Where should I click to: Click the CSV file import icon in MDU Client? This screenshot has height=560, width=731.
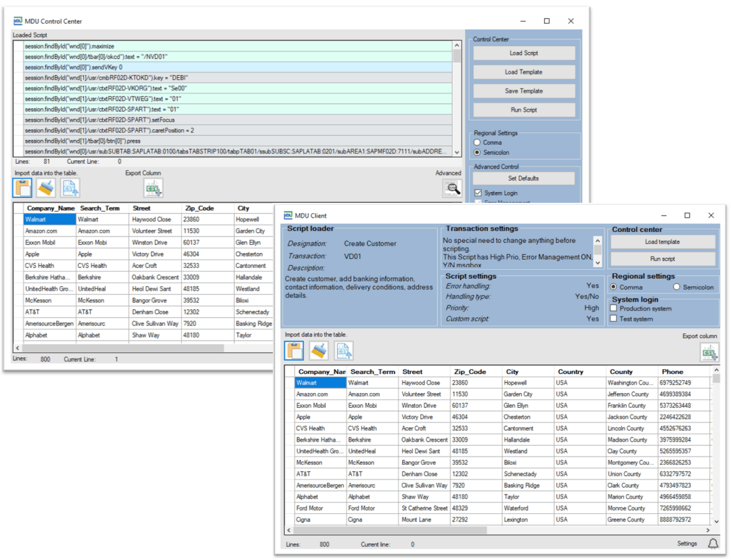344,350
